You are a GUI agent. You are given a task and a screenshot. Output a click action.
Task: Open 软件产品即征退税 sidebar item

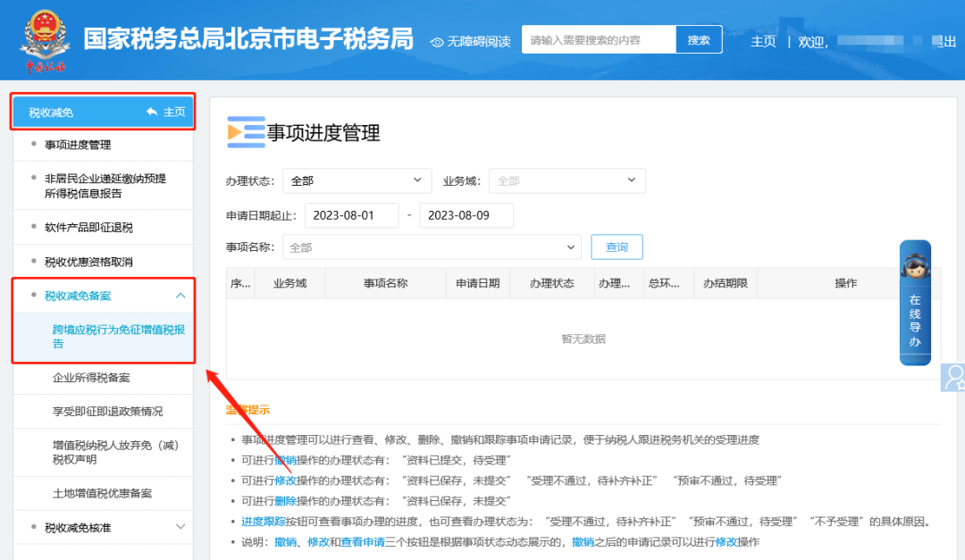88,228
